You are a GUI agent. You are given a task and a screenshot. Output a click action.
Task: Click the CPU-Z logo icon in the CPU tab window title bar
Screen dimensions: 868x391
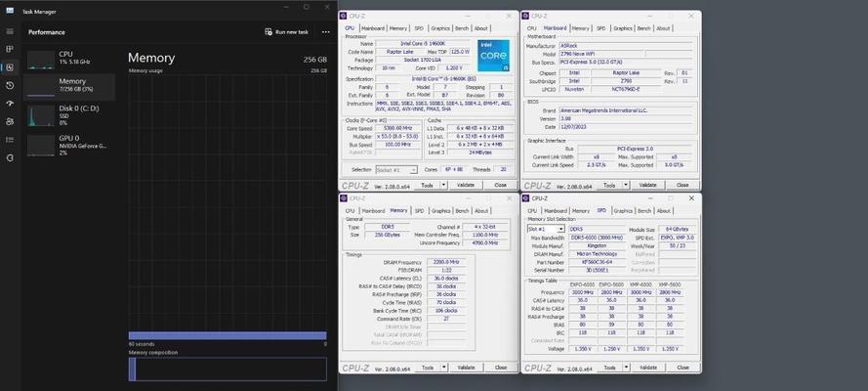344,16
